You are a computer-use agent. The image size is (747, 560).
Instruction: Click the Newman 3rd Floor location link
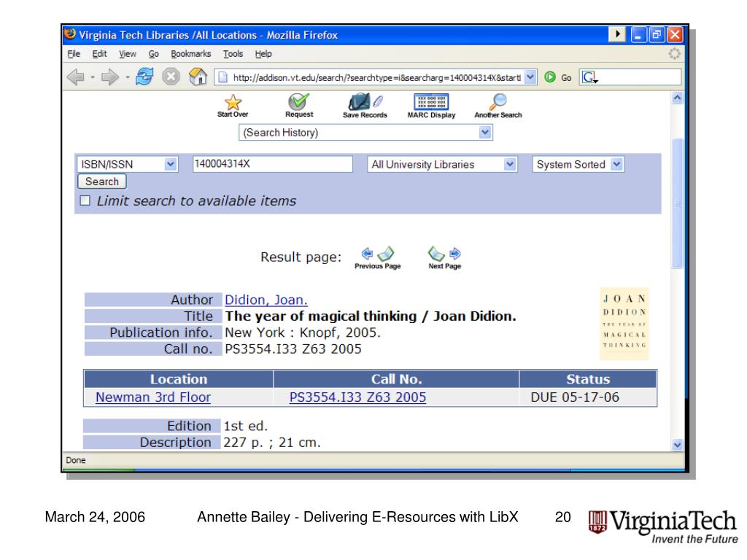point(153,397)
